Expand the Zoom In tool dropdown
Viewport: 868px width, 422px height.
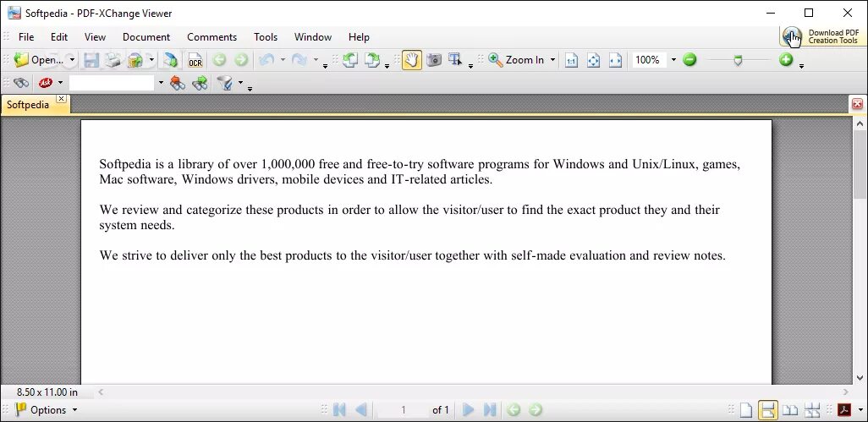552,60
